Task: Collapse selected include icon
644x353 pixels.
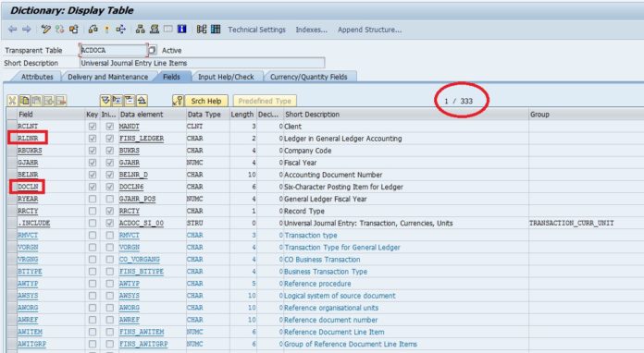Action: 130,101
